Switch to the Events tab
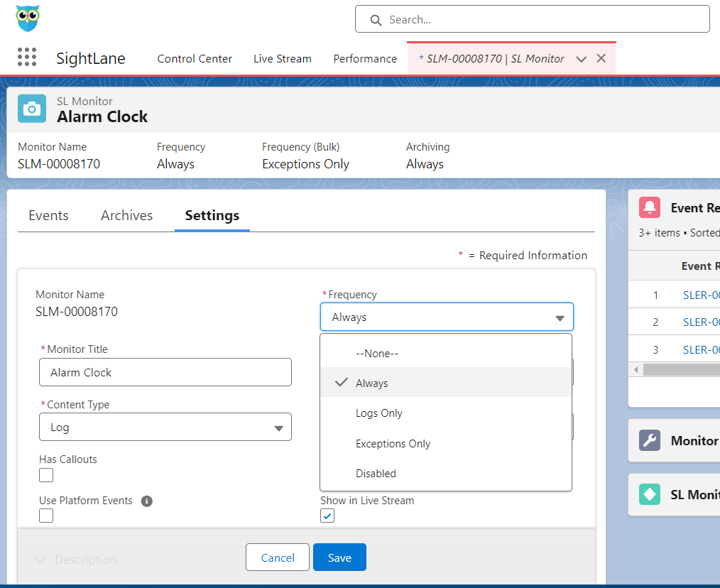 coord(49,215)
